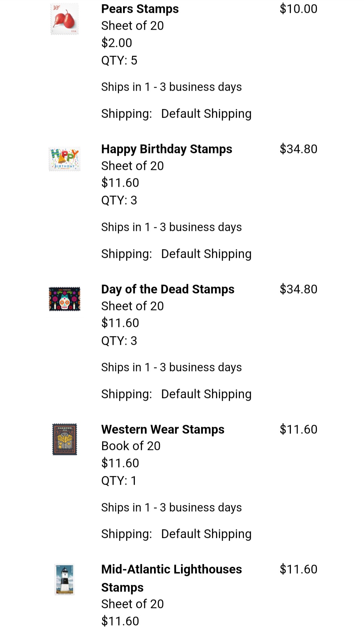Tap Default Shipping under Western Wear Stamps

click(206, 534)
